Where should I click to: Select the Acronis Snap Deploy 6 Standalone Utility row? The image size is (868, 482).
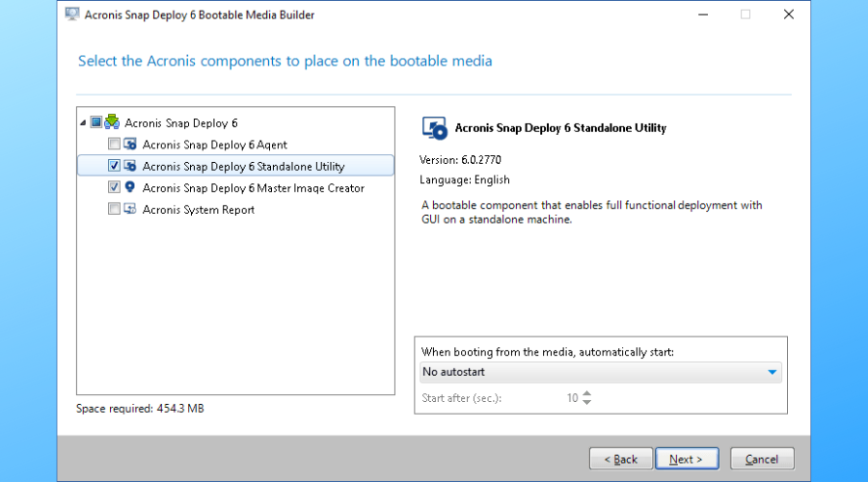pos(235,166)
